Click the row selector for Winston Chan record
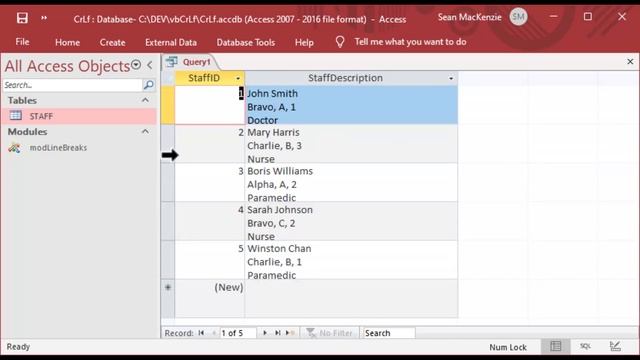The height and width of the screenshot is (360, 640). (x=168, y=260)
